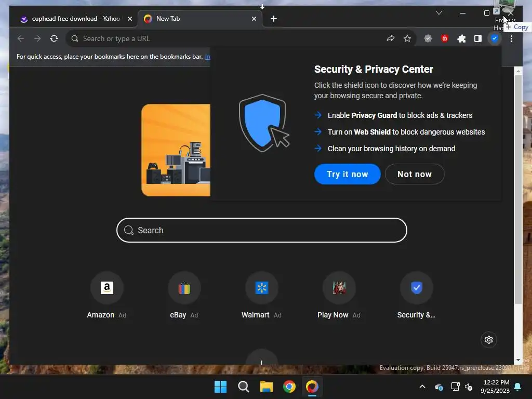Click the Security & Privacy Center heading
The image size is (532, 399).
click(x=374, y=69)
